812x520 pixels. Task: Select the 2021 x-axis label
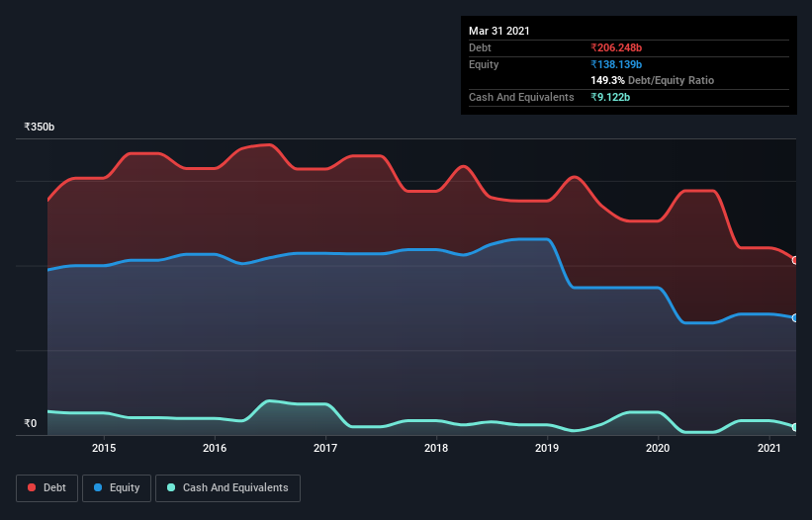click(x=769, y=448)
